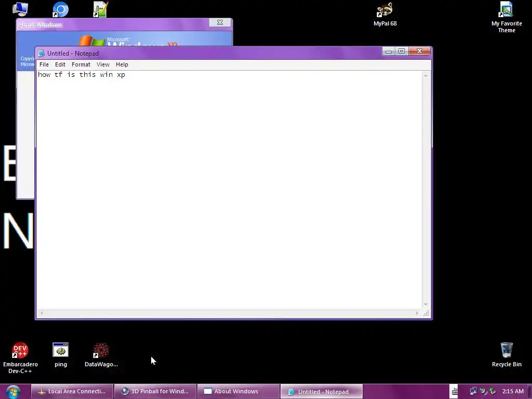The height and width of the screenshot is (399, 532).
Task: Click the Notepad horizontal scrollbar right arrow
Action: 417,313
